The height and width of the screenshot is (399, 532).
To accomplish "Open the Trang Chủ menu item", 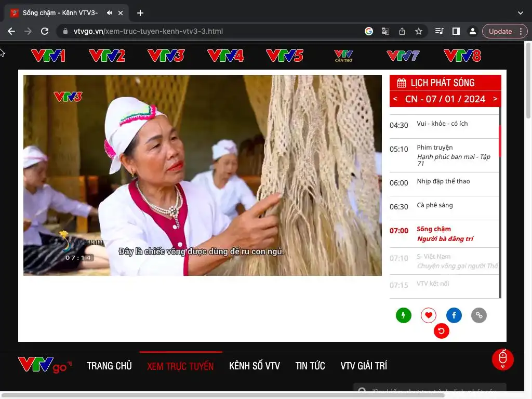I will (109, 366).
